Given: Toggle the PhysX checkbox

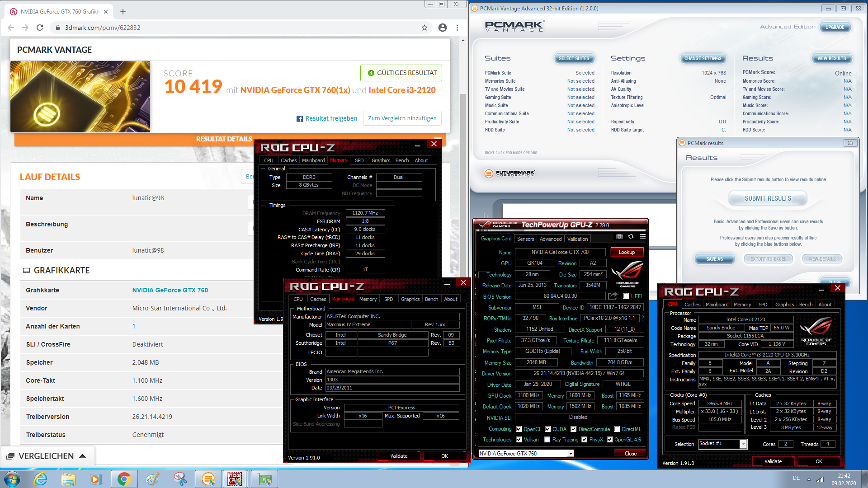Looking at the screenshot, I should coord(585,440).
